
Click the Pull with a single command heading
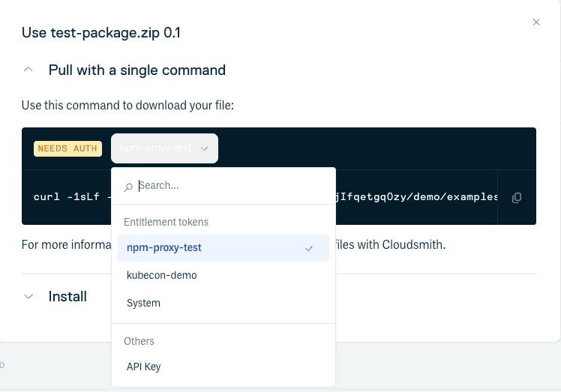pyautogui.click(x=136, y=70)
